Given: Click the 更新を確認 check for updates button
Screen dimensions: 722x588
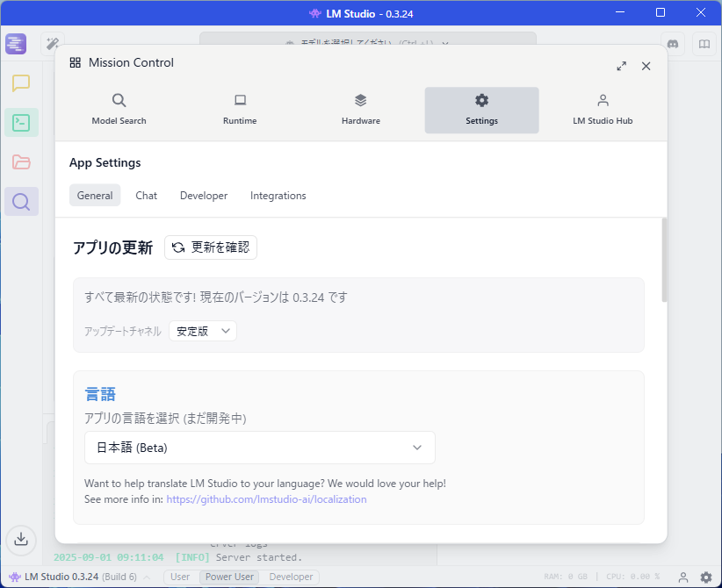Looking at the screenshot, I should pos(211,247).
